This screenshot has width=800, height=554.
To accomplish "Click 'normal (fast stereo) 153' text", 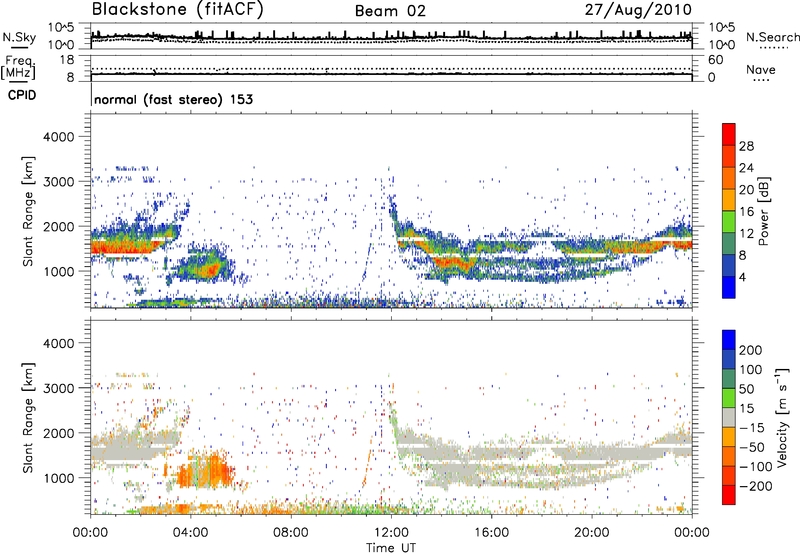I will tap(173, 100).
